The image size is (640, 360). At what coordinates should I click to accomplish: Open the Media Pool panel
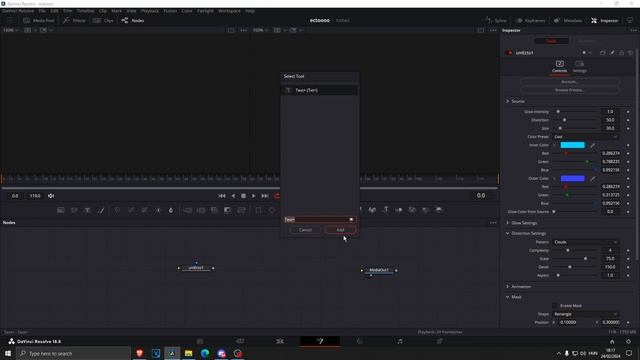pyautogui.click(x=39, y=20)
